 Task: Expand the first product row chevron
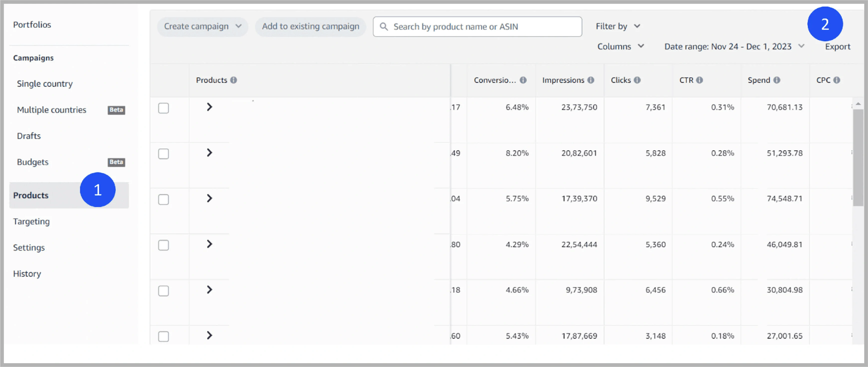pyautogui.click(x=210, y=107)
